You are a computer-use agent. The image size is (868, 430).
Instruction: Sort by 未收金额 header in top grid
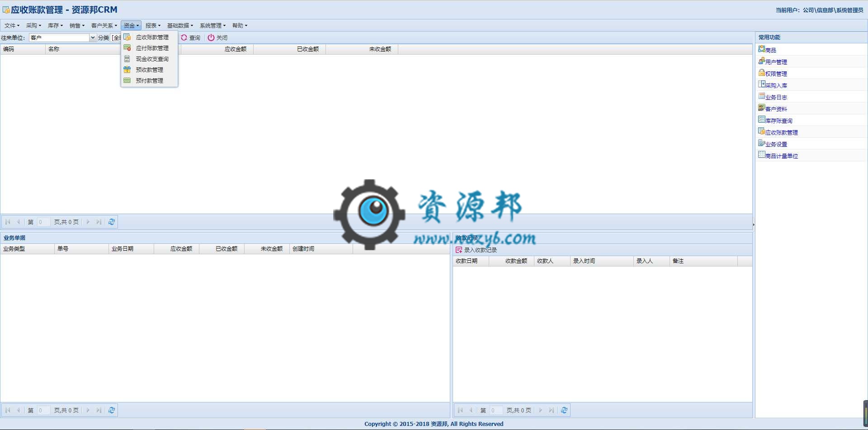click(x=362, y=49)
